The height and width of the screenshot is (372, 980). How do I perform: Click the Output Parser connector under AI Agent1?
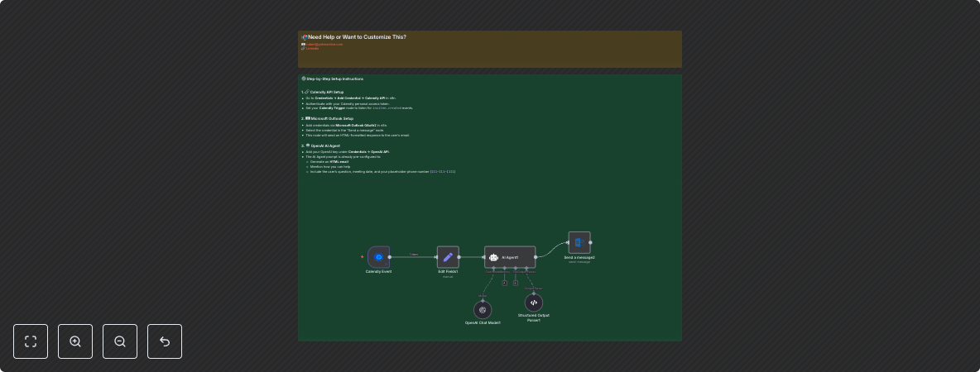[526, 269]
